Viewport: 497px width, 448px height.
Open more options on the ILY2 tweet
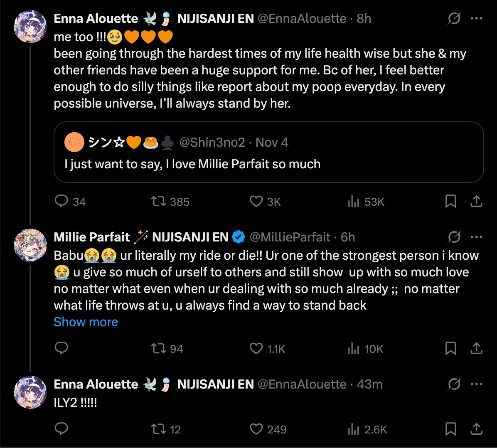coord(476,384)
